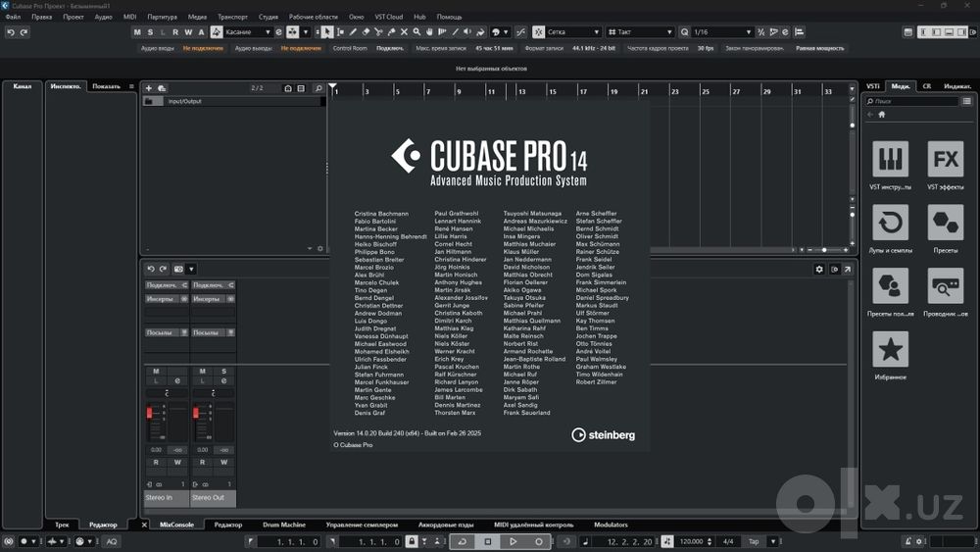Switch to the Показать tab
980x552 pixels.
point(106,86)
